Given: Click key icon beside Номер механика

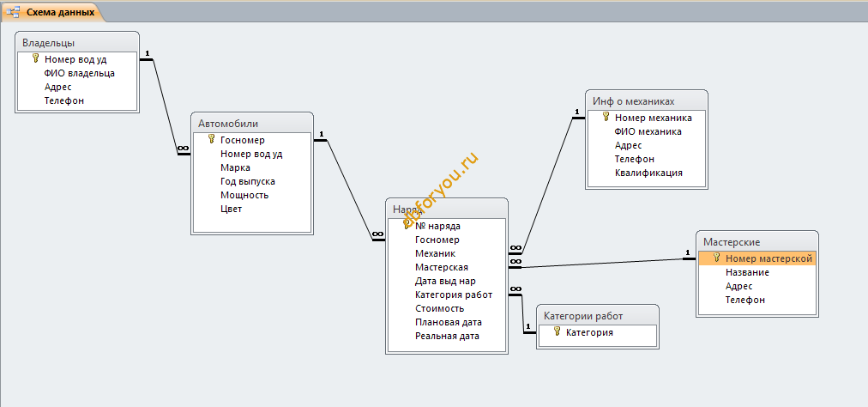Looking at the screenshot, I should [606, 117].
